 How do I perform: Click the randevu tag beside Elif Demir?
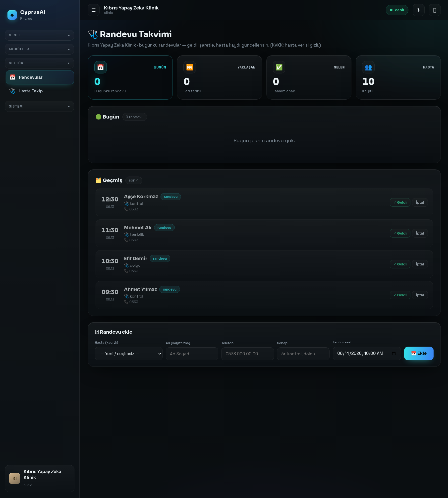160,258
